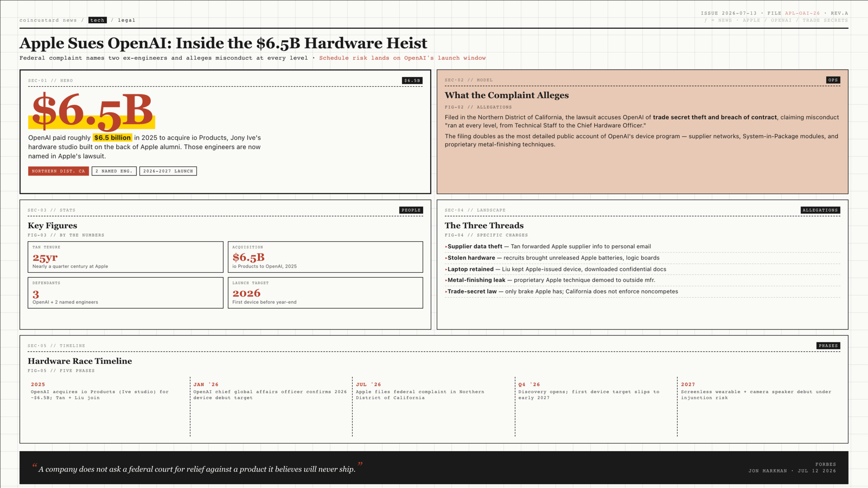868x488 pixels.
Task: Select the JUL '26 timeline phase
Action: [x=433, y=407]
